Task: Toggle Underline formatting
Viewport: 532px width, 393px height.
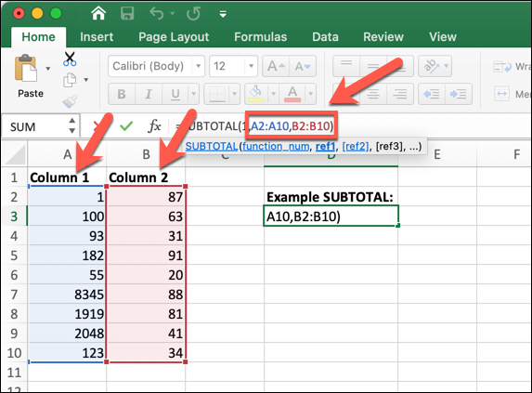Action: pos(175,94)
